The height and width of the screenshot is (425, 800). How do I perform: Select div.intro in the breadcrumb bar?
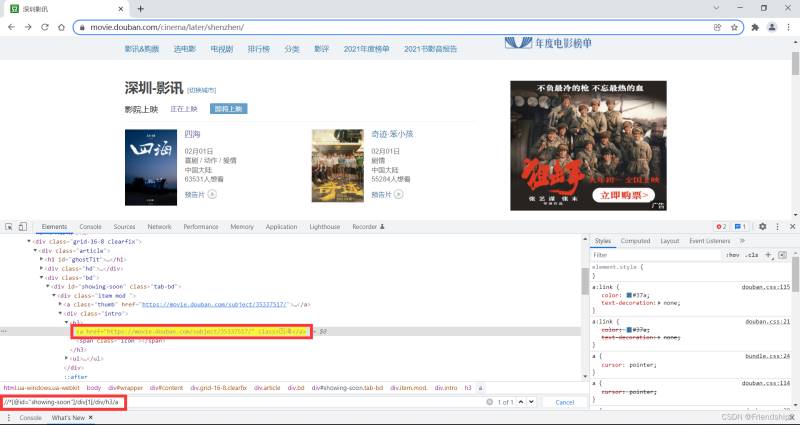tap(446, 388)
